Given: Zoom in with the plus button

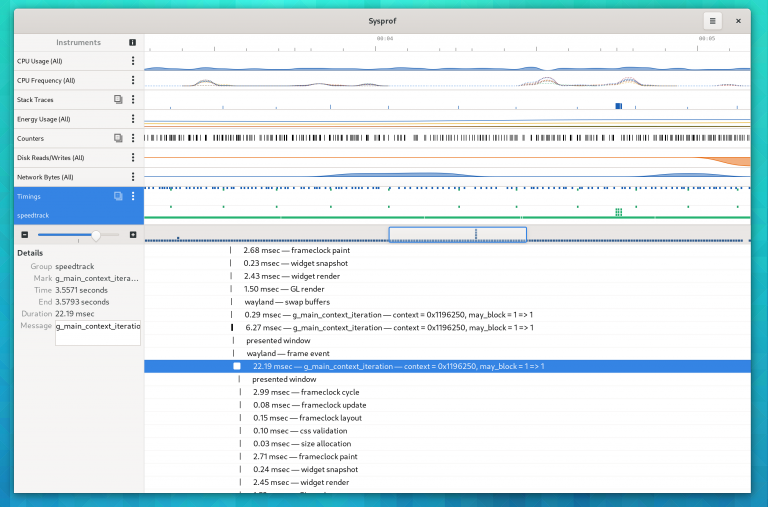Looking at the screenshot, I should pyautogui.click(x=133, y=234).
